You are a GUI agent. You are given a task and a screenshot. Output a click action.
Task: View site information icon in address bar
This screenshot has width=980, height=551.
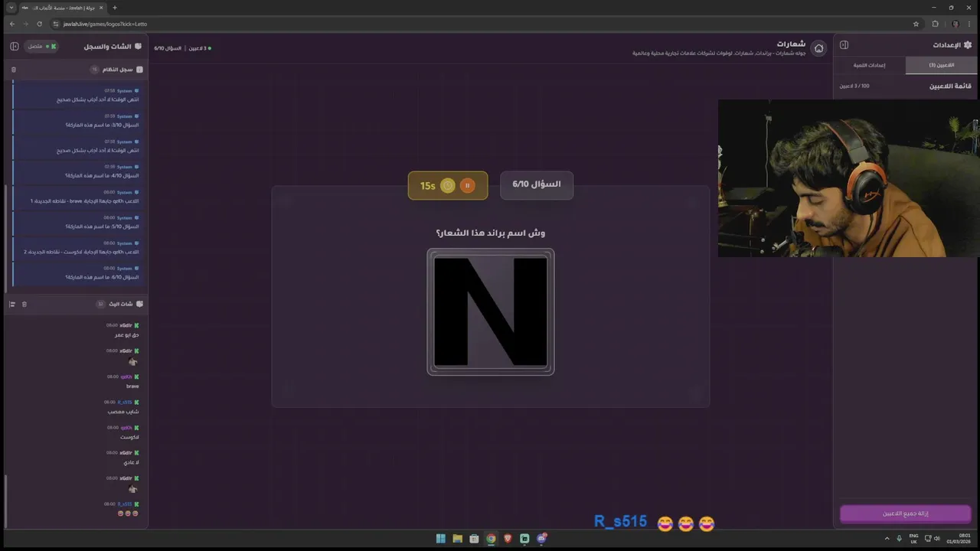[x=56, y=24]
